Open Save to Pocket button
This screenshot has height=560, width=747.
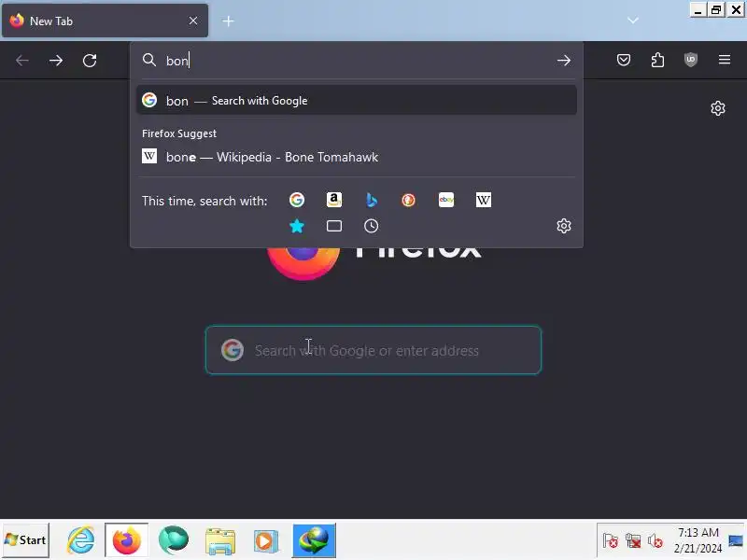pos(624,60)
